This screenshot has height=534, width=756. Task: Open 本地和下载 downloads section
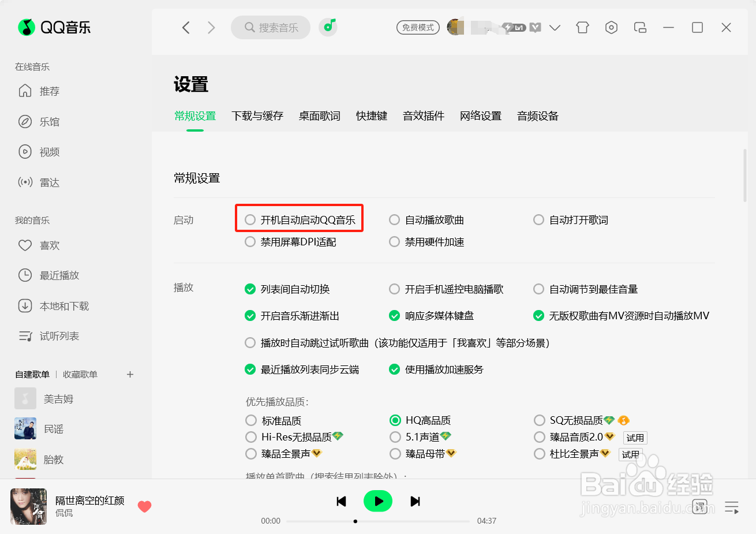tap(61, 305)
